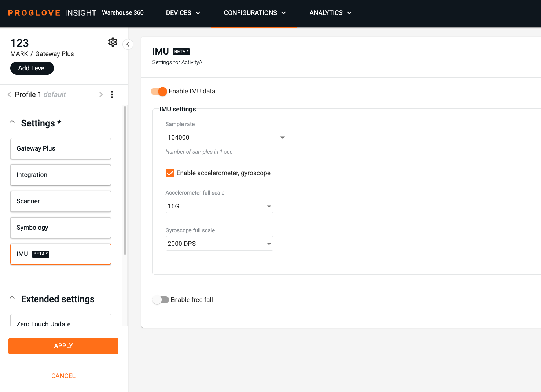Open the Gyroscope full scale dropdown
This screenshot has width=541, height=392.
click(x=219, y=244)
